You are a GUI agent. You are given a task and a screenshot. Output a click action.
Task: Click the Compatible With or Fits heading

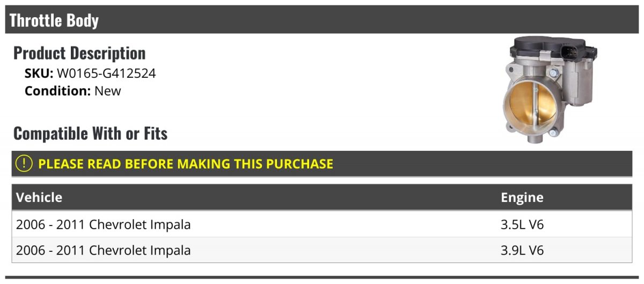(x=91, y=133)
